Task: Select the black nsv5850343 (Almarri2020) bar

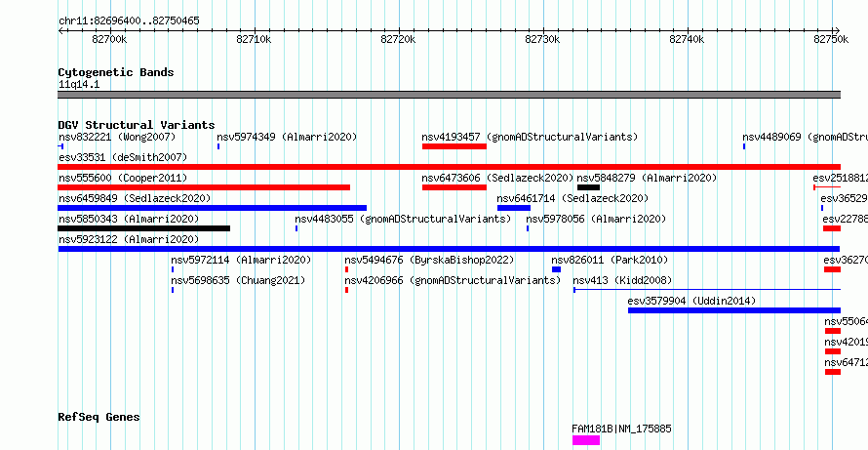Action: [144, 228]
